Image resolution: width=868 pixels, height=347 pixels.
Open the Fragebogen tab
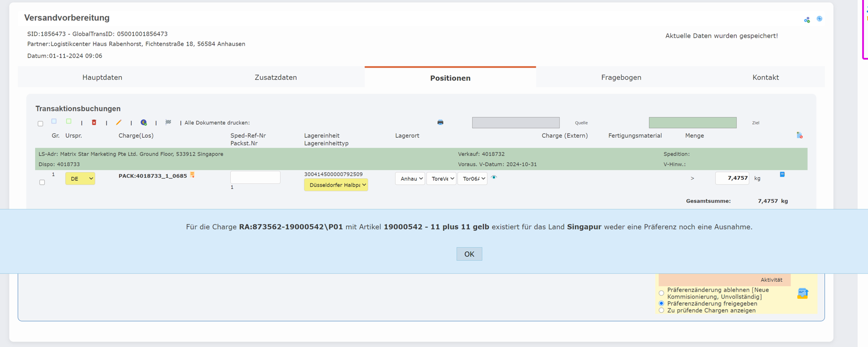[621, 77]
